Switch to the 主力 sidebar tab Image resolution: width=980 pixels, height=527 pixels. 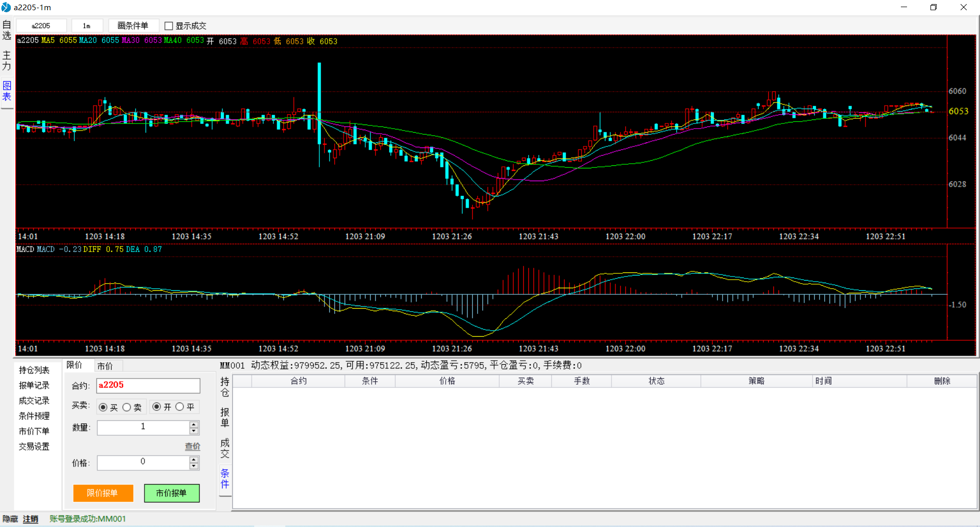point(7,61)
